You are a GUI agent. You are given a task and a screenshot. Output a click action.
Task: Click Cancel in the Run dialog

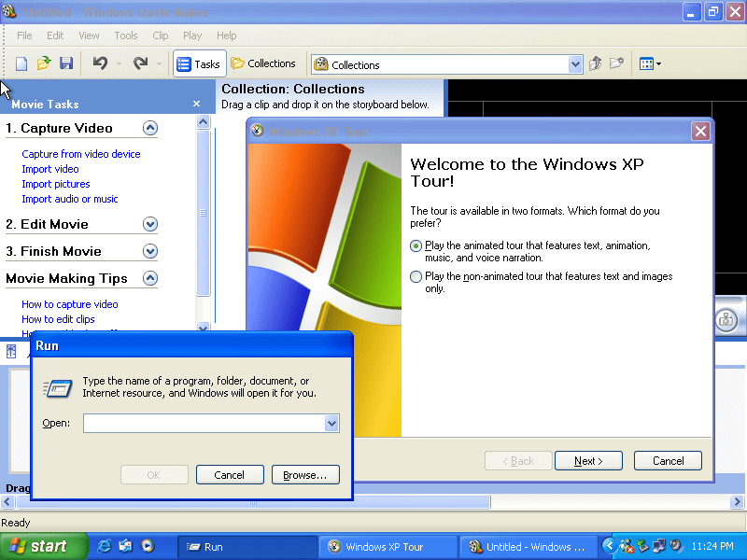pos(230,475)
